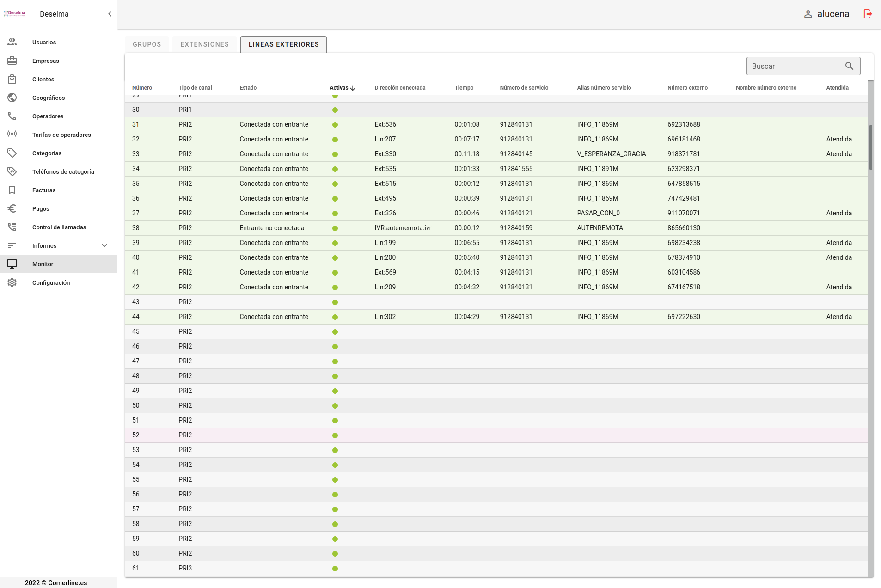
Task: Click the Operadores phone icon
Action: click(12, 116)
